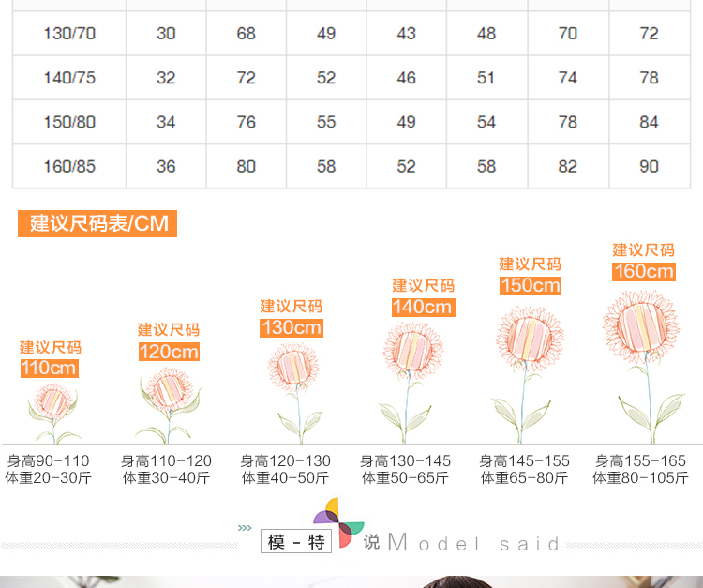The height and width of the screenshot is (588, 703).
Task: Click the 建议尺码 label above 110cm
Action: coord(51,347)
